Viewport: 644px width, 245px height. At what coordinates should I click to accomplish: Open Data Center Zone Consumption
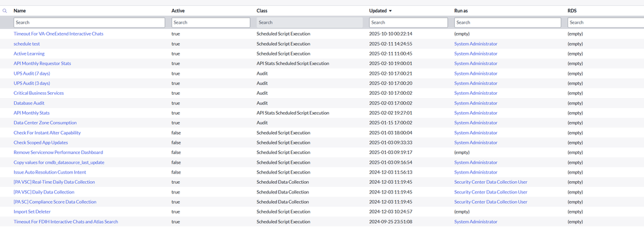[45, 122]
